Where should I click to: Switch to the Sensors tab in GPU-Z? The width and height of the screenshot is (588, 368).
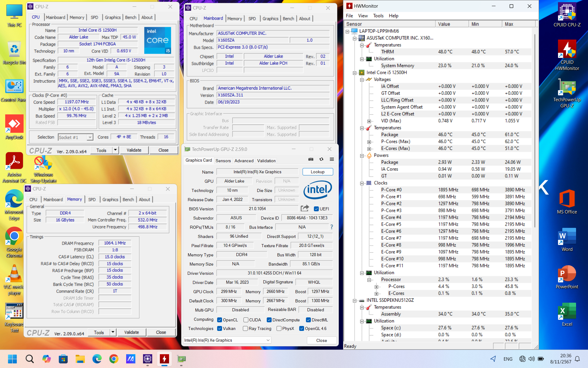click(x=223, y=161)
